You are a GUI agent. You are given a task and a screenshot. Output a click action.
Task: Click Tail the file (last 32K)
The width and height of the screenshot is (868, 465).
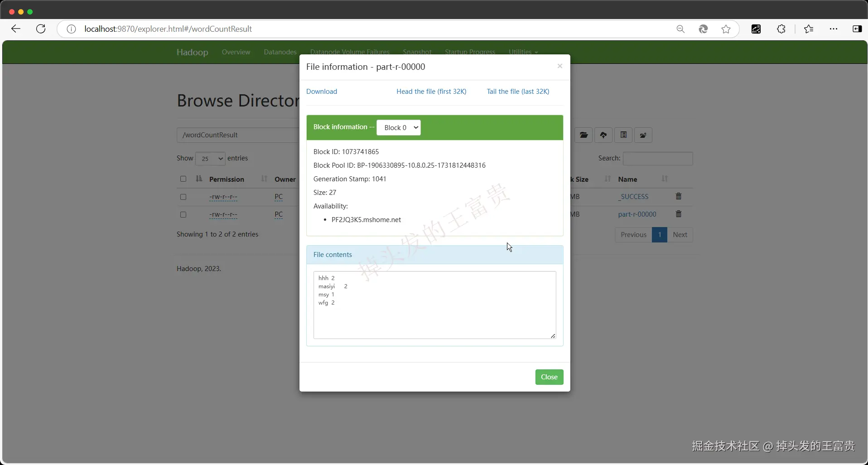(518, 92)
